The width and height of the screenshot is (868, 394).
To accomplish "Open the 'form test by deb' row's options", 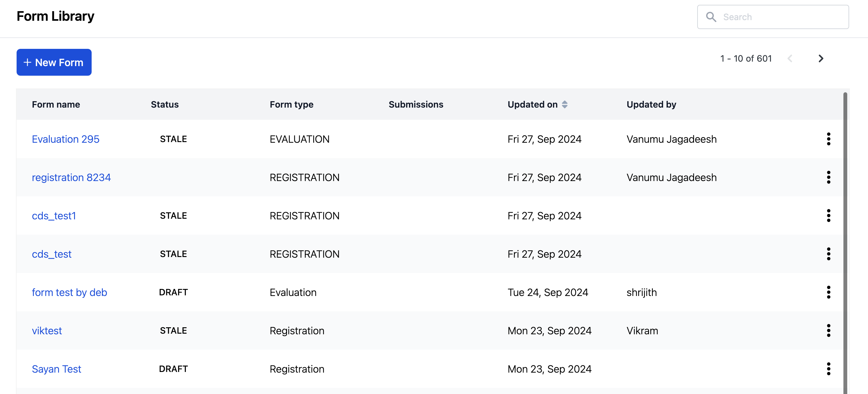I will pos(828,292).
